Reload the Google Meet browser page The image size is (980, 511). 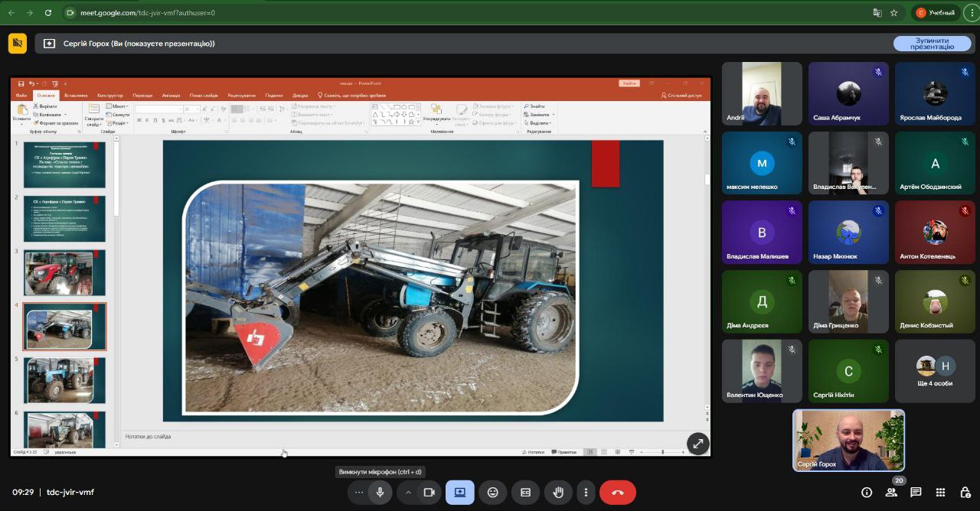pyautogui.click(x=48, y=13)
